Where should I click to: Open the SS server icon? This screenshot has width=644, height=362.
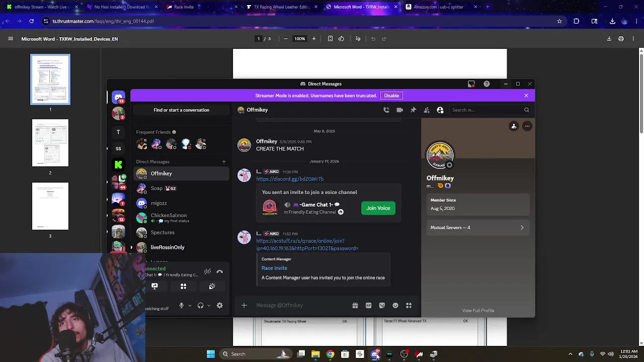(x=118, y=148)
